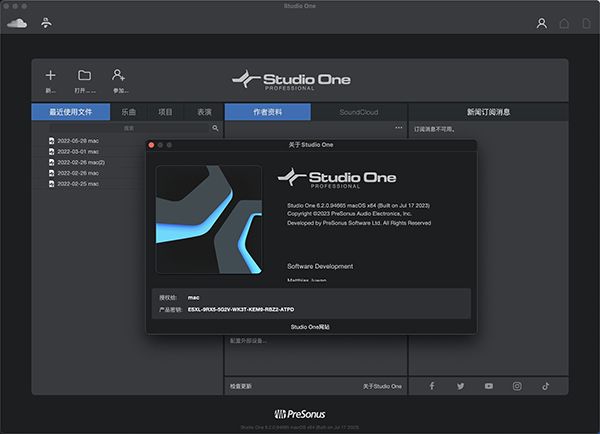Select the 作者资料 tab

pyautogui.click(x=267, y=112)
